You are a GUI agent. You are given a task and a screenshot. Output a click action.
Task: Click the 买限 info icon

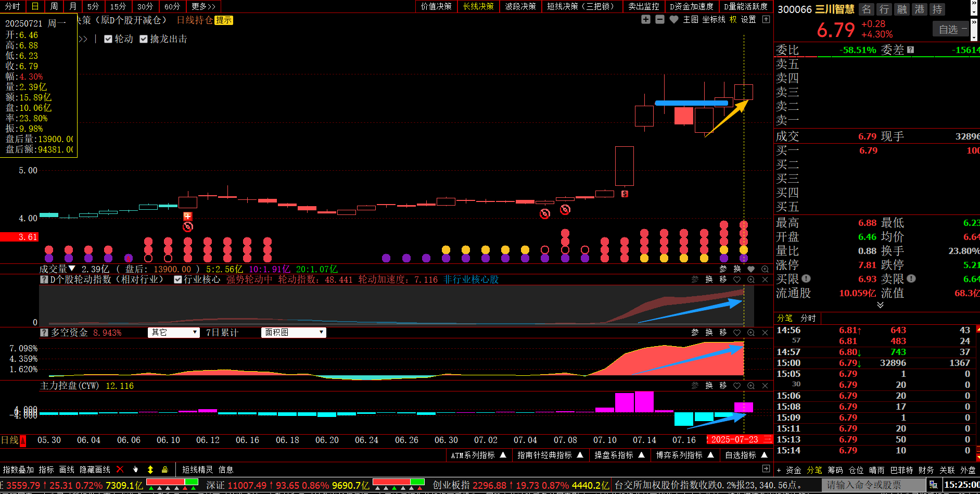806,278
